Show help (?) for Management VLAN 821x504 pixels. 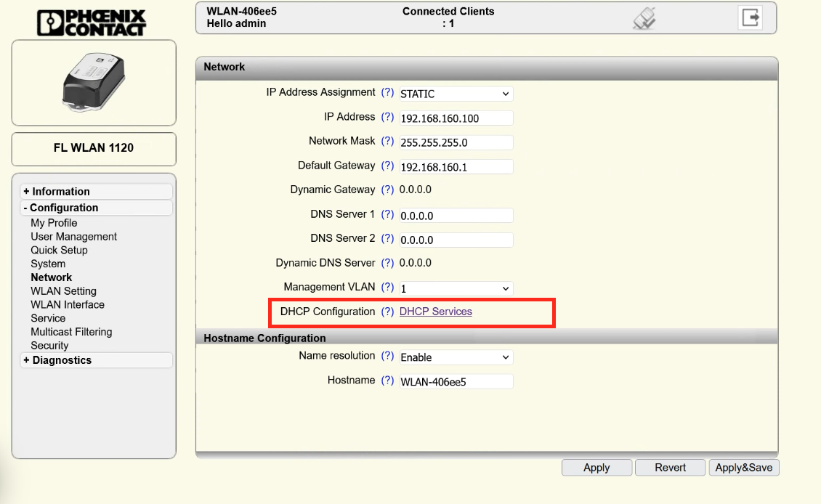click(387, 288)
